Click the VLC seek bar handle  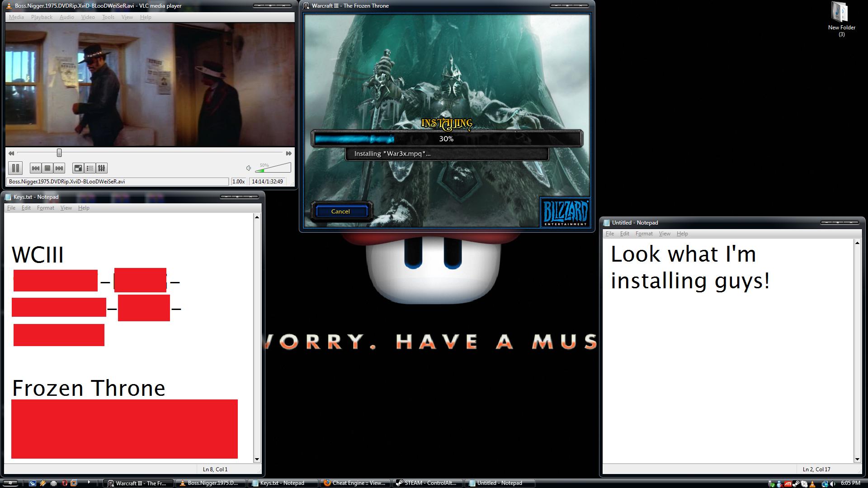[59, 153]
